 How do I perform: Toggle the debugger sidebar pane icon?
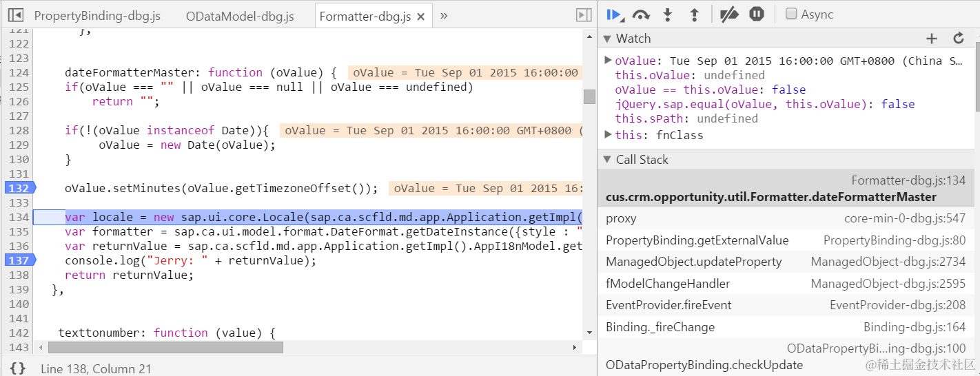coord(584,14)
